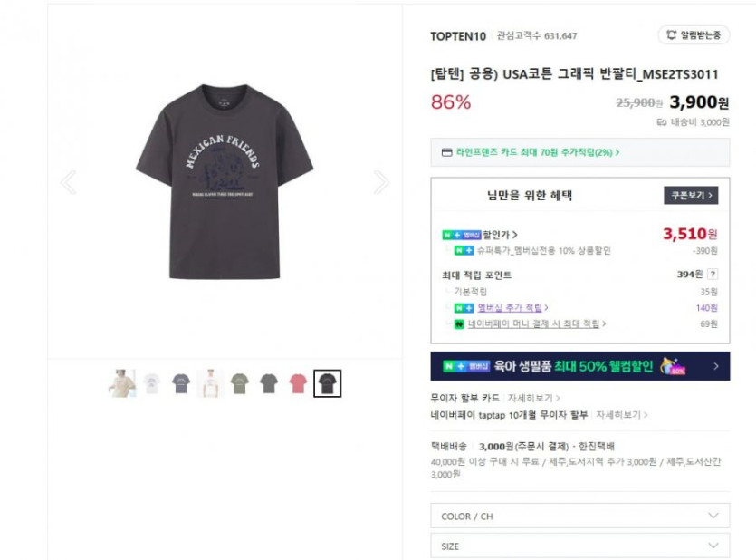View 무이자 할부 카드 자세히보기 details
The width and height of the screenshot is (756, 560).
(533, 398)
